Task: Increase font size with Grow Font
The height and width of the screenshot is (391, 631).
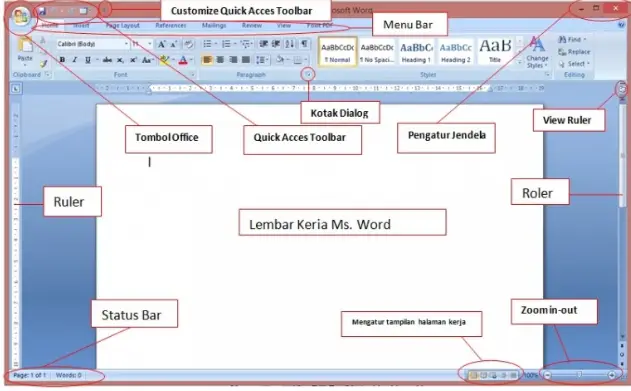Action: click(161, 44)
